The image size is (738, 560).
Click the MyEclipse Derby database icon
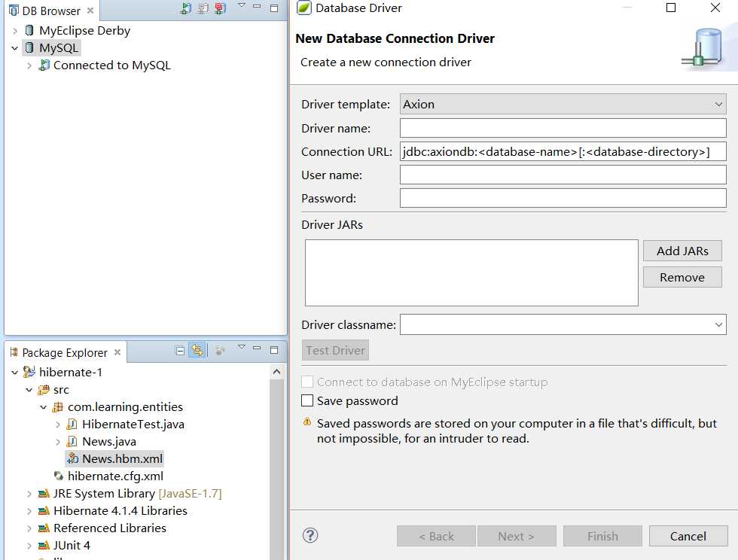(29, 31)
